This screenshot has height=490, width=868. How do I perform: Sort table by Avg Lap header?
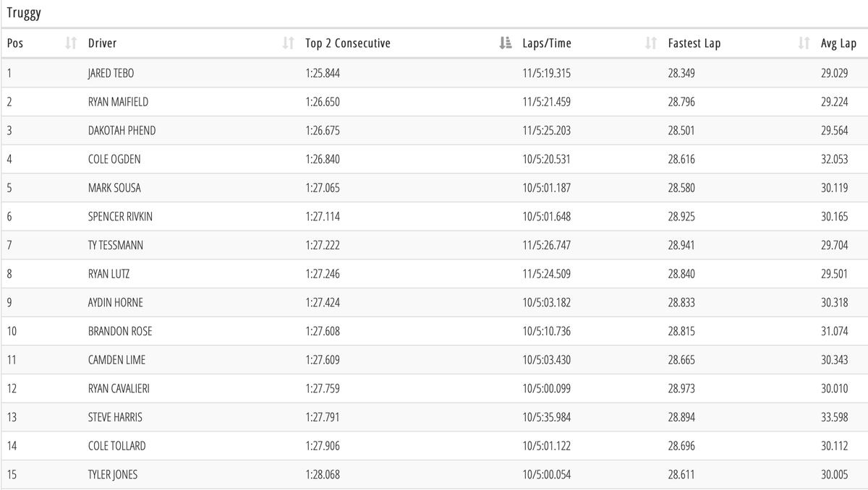(838, 43)
